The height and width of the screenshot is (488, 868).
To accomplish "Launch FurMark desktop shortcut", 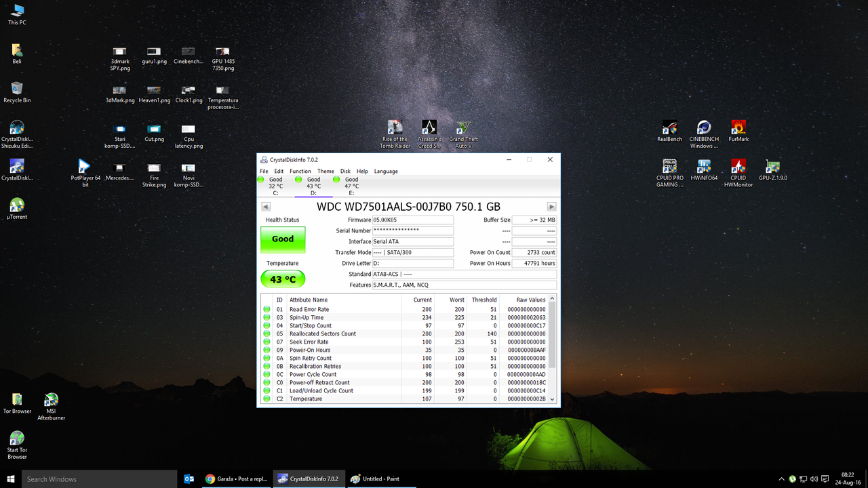I will pyautogui.click(x=738, y=131).
